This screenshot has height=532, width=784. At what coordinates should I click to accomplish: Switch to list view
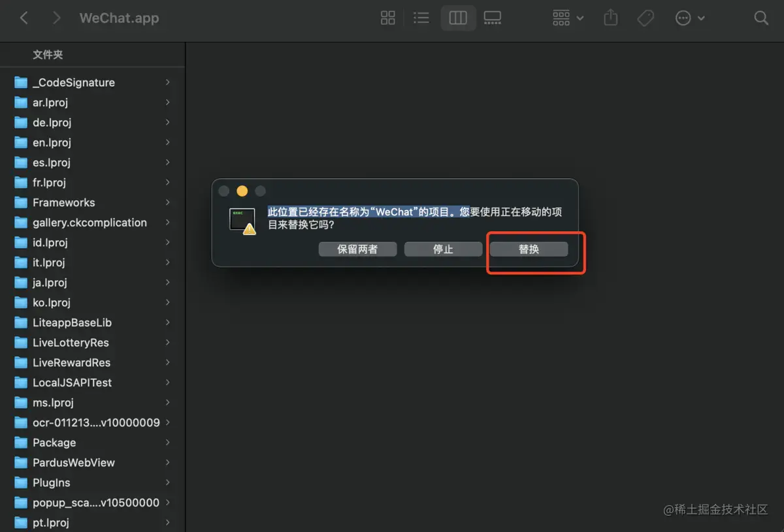tap(421, 18)
